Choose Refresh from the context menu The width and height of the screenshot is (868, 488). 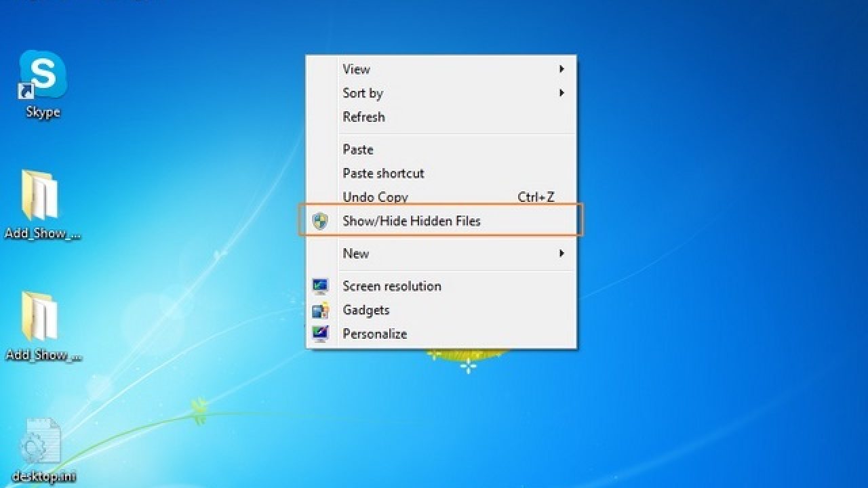point(363,117)
